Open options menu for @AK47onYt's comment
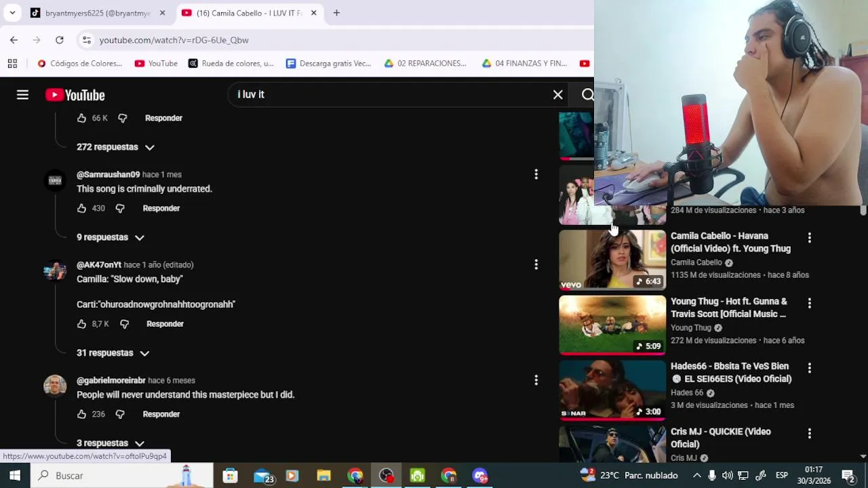Image resolution: width=868 pixels, height=488 pixels. click(536, 264)
